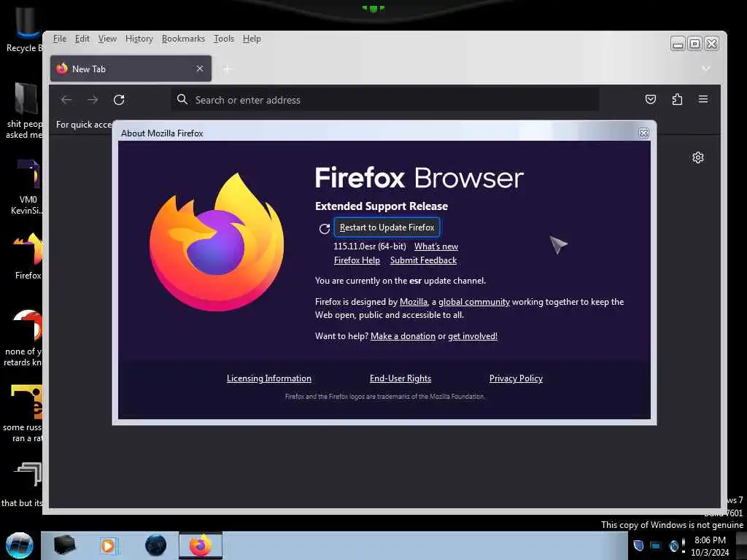Image resolution: width=747 pixels, height=560 pixels.
Task: Follow the global community link
Action: (473, 302)
